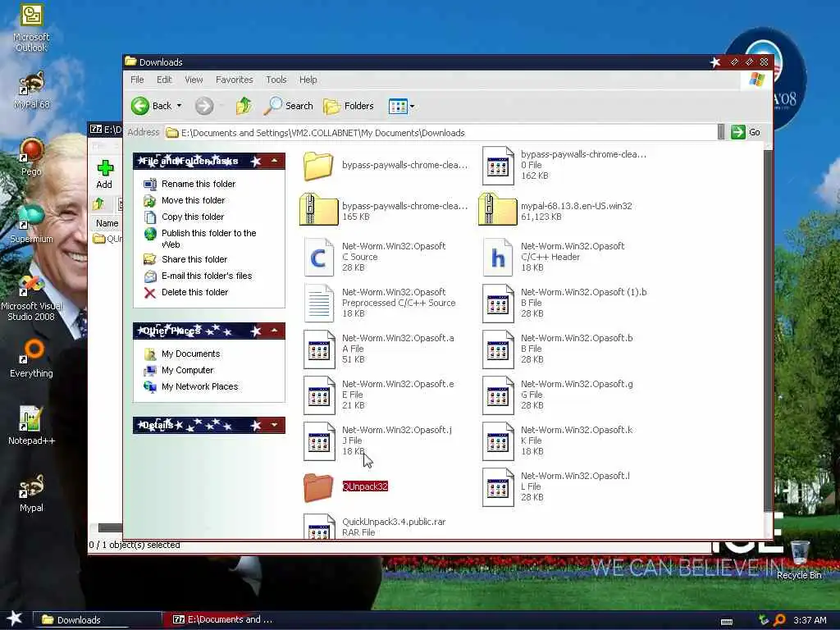Viewport: 840px width, 630px height.
Task: Select Net-Worm.Win32.Opasoft (1).b file
Action: tap(498, 304)
